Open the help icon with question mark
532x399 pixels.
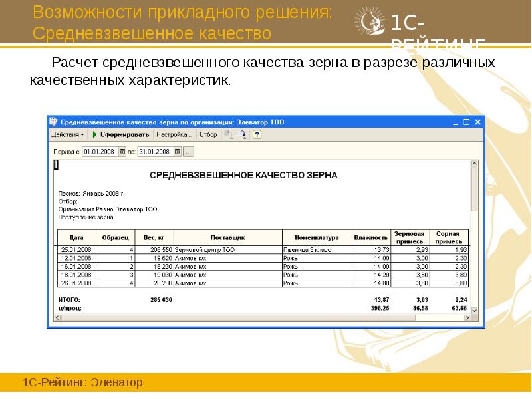(255, 134)
